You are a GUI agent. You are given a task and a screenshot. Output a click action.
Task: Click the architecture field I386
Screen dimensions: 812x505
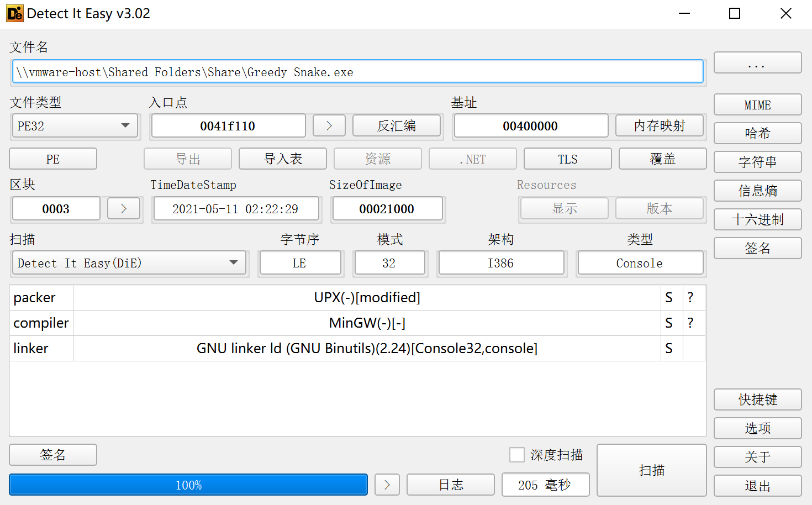point(501,263)
